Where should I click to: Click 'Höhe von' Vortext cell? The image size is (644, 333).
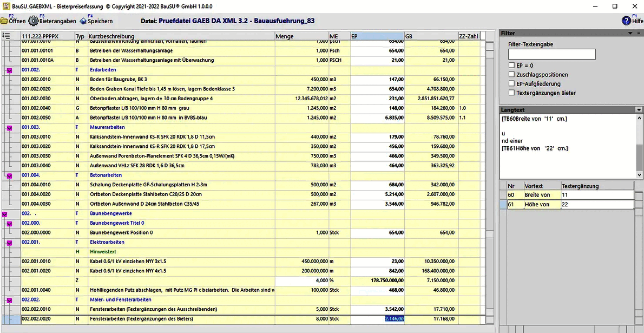click(x=542, y=204)
